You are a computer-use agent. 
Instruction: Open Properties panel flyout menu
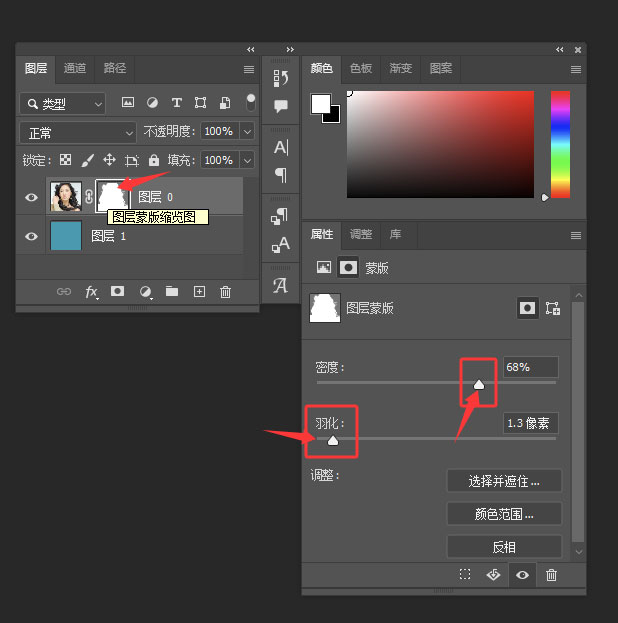576,236
